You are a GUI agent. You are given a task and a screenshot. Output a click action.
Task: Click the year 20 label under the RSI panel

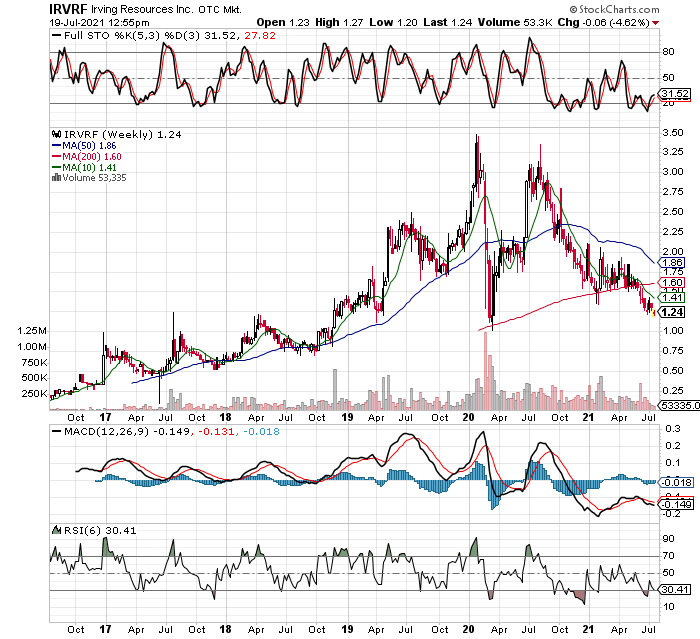[468, 629]
